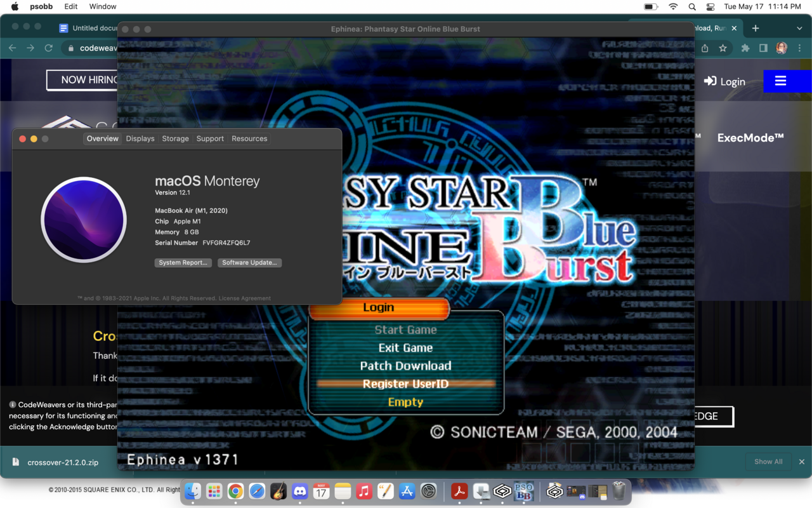Open the Edit menu

(70, 6)
